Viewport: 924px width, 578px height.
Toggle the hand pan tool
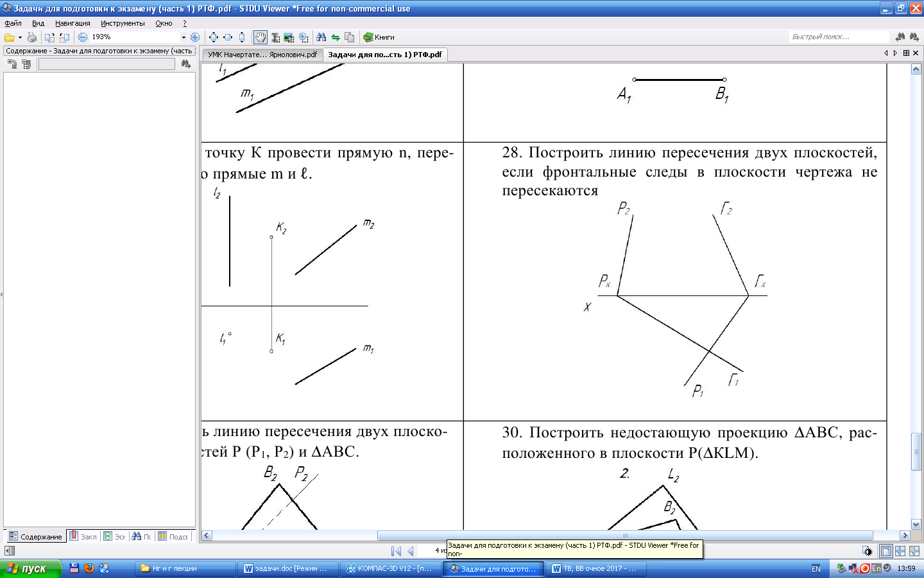click(260, 37)
